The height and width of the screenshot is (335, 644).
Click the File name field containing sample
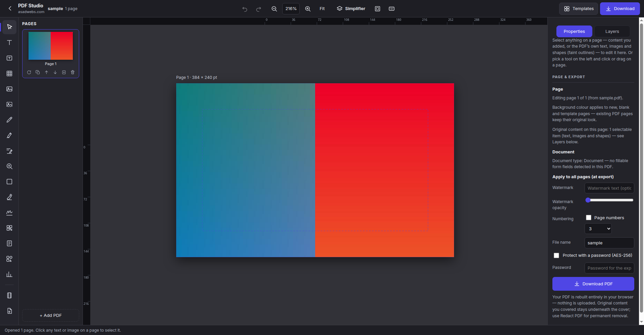coord(609,243)
